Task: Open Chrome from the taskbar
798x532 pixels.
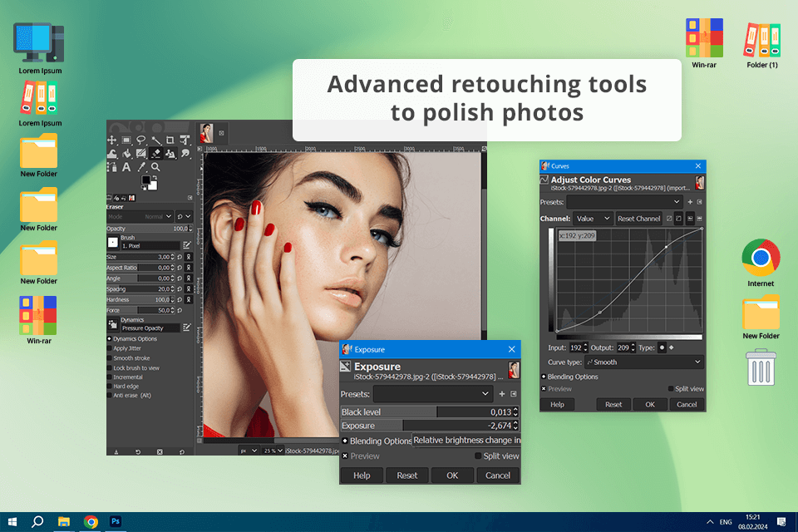Action: (x=91, y=522)
